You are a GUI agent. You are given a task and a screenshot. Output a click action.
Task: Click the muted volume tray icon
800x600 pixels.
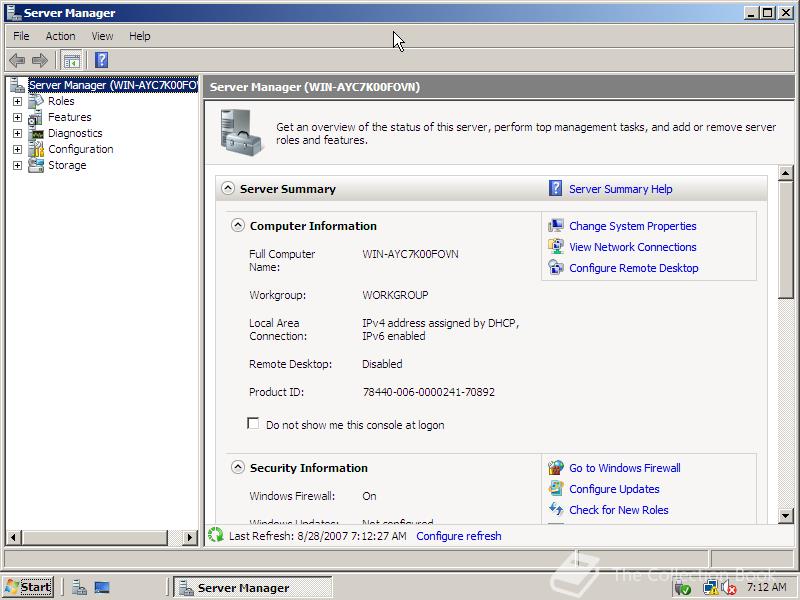click(x=729, y=588)
